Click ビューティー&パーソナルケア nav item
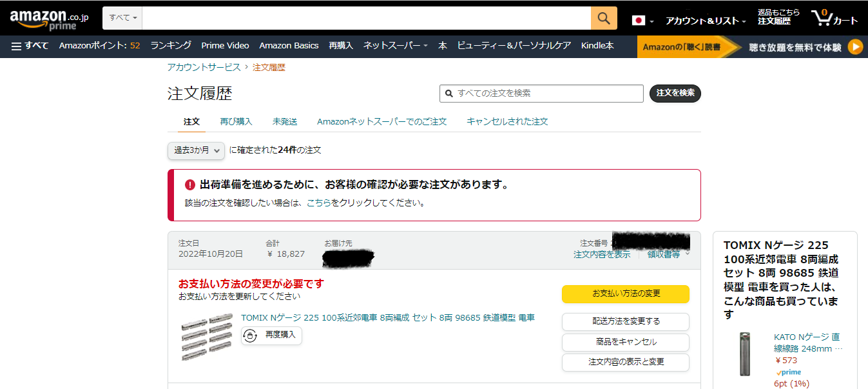 click(514, 46)
